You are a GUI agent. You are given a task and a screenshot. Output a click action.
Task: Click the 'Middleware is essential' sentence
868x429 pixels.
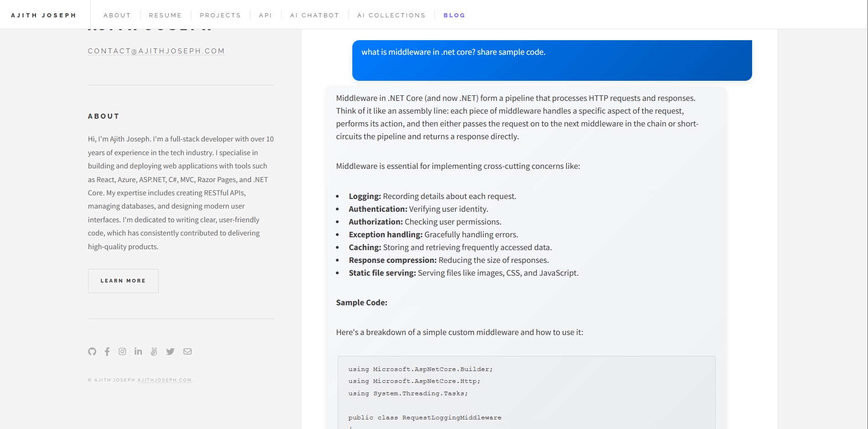[x=458, y=166]
